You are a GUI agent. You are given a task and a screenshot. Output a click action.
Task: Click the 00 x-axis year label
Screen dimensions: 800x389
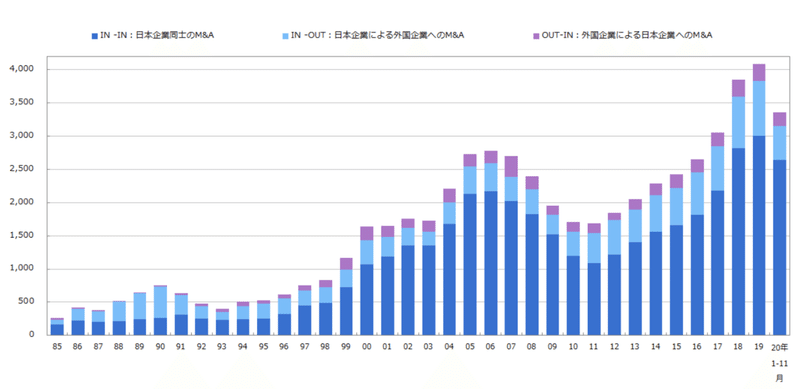tap(366, 346)
